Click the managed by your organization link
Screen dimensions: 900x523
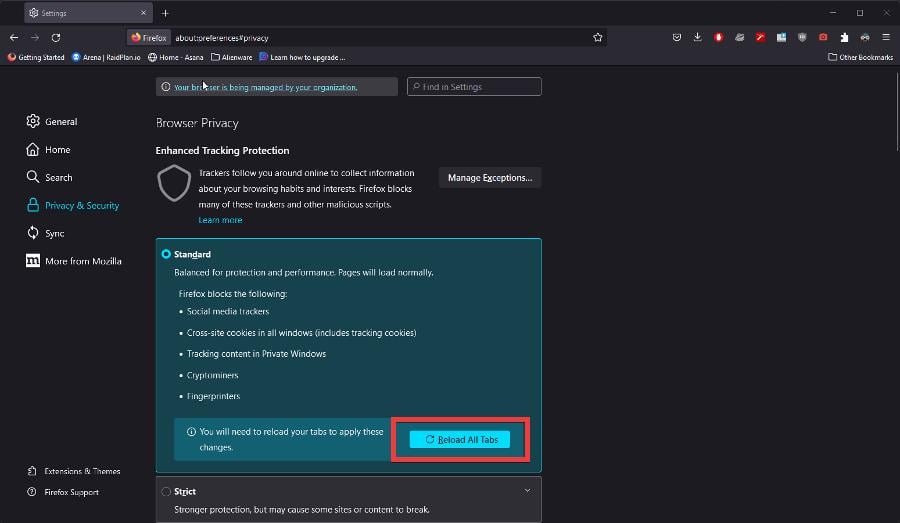coord(266,87)
